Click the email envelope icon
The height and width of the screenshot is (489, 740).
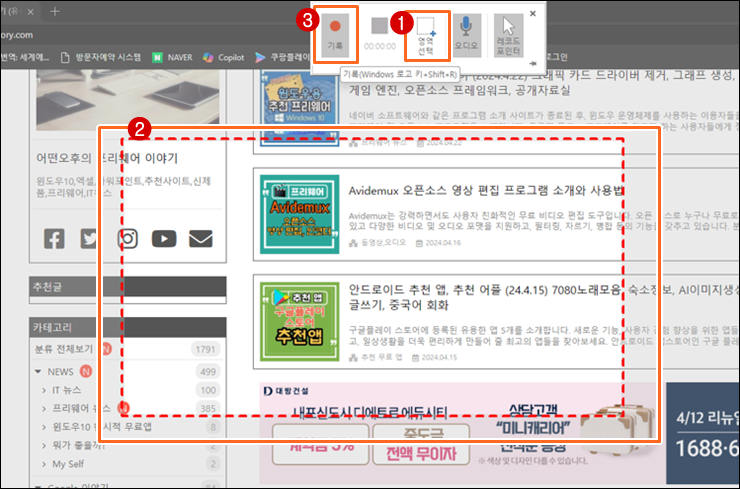pos(201,239)
